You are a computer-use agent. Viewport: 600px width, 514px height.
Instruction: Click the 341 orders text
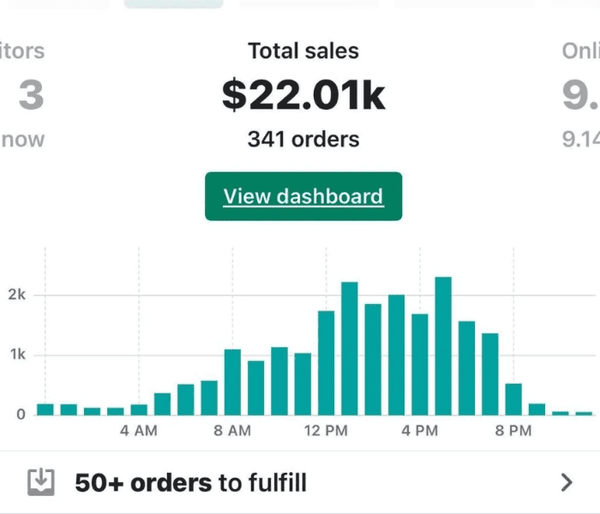(x=303, y=139)
